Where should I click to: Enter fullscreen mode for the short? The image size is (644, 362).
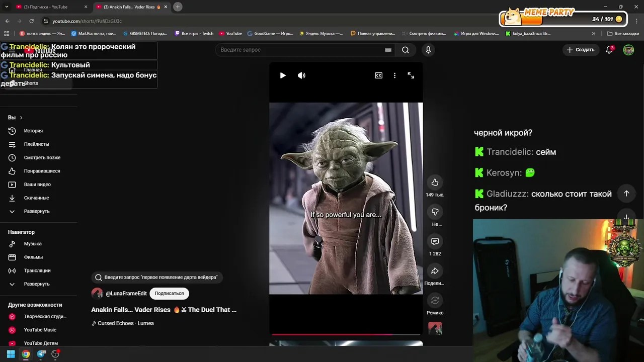coord(411,75)
